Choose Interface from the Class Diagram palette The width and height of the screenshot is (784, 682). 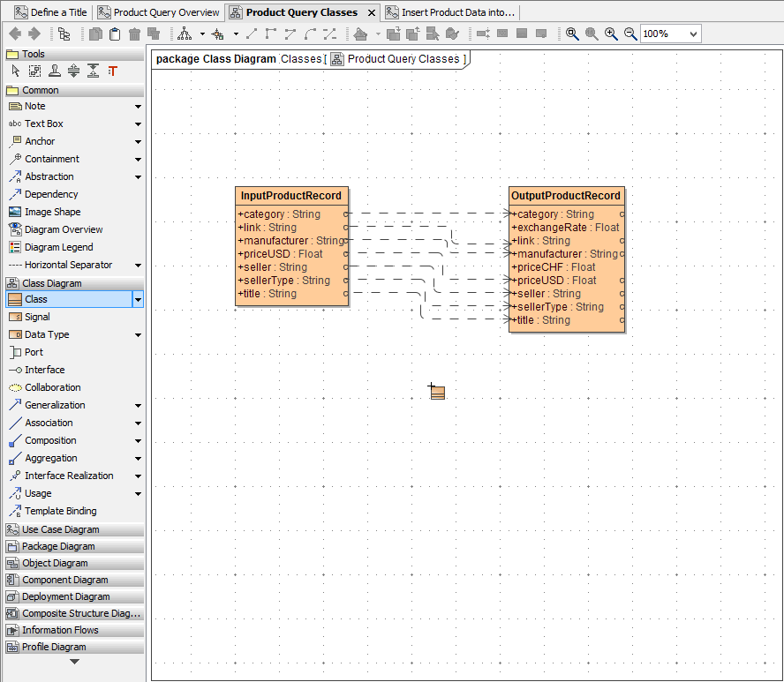coord(44,370)
